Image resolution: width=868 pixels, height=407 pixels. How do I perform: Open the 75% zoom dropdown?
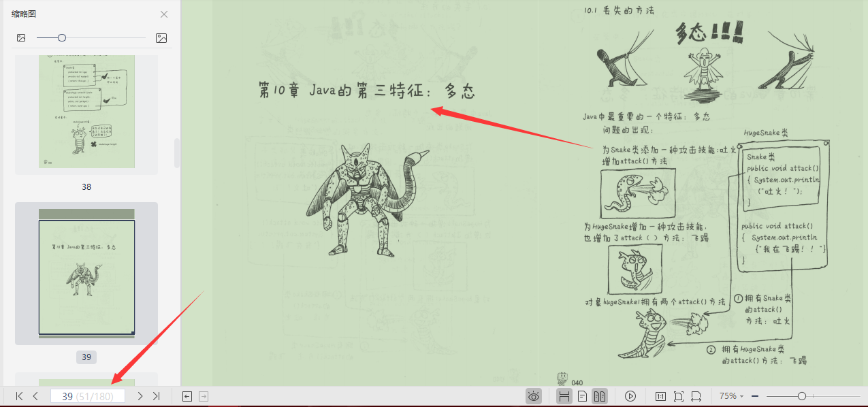pyautogui.click(x=732, y=396)
